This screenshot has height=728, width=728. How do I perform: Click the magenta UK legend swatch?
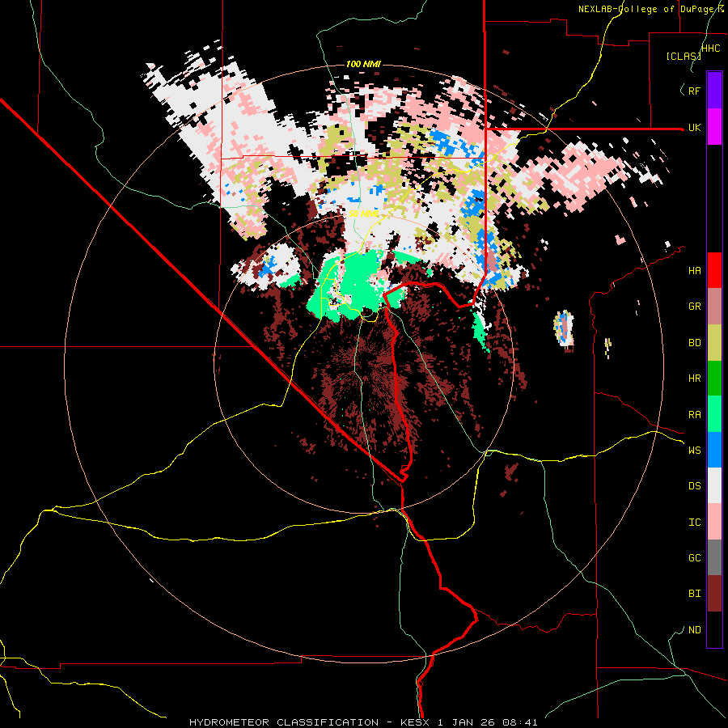(714, 127)
